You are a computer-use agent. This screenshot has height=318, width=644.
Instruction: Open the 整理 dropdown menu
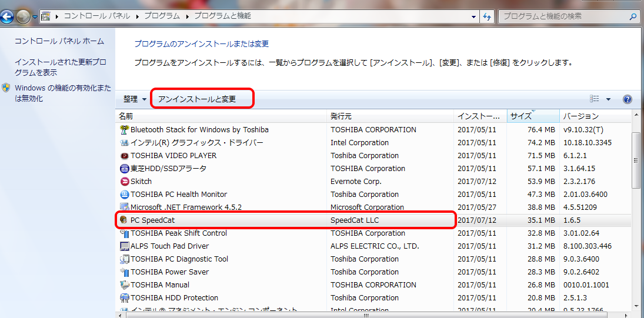(135, 99)
